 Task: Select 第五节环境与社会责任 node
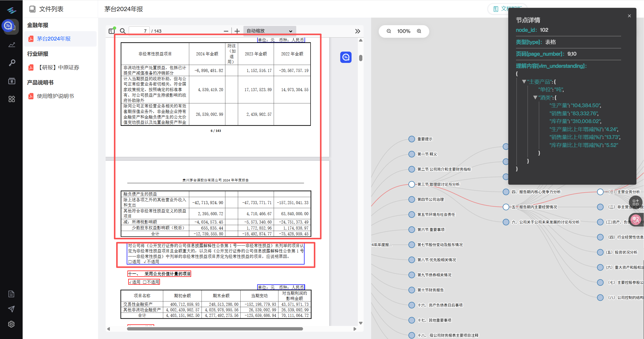412,214
